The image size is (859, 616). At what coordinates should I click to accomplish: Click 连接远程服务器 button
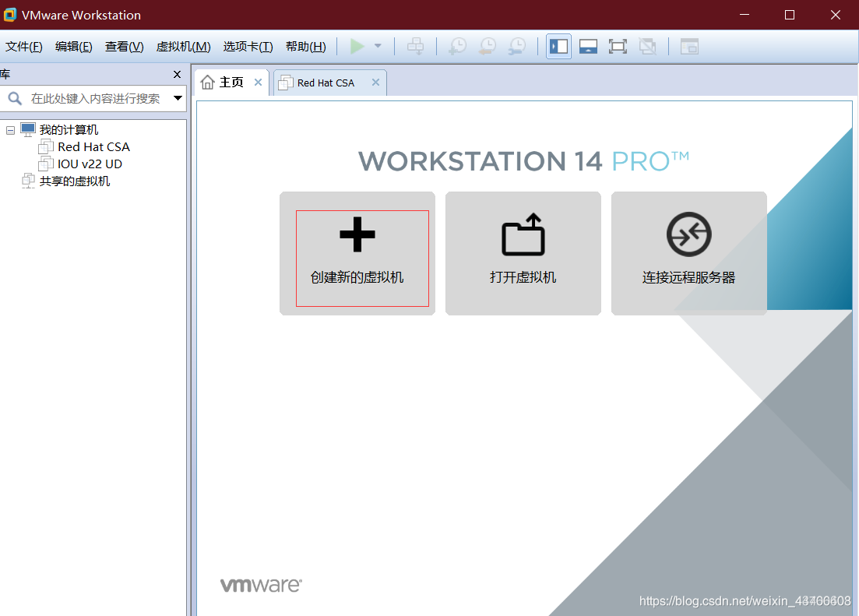689,253
